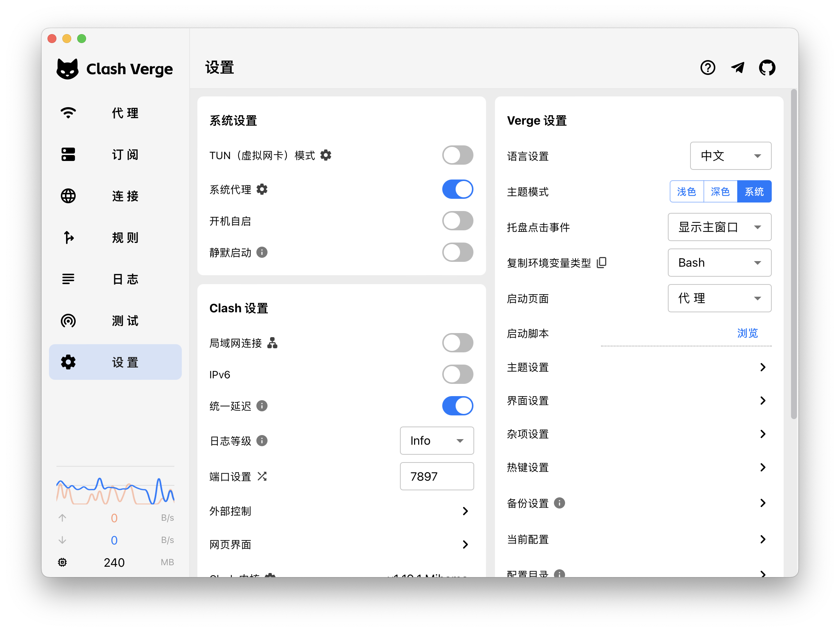The width and height of the screenshot is (840, 632).
Task: Enable the 开机自启 switch
Action: (x=457, y=221)
